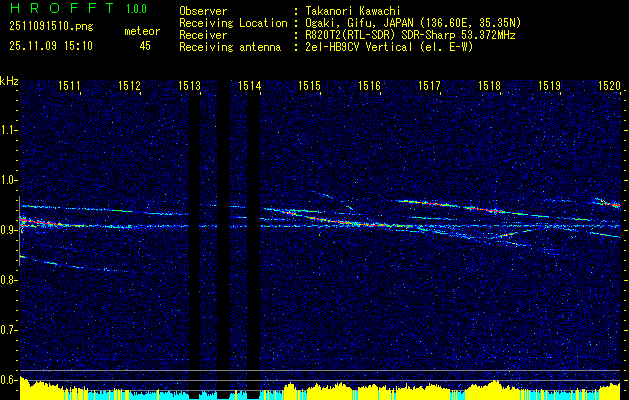Image resolution: width=629 pixels, height=400 pixels.
Task: Click the Receiver label
Action: coord(203,35)
